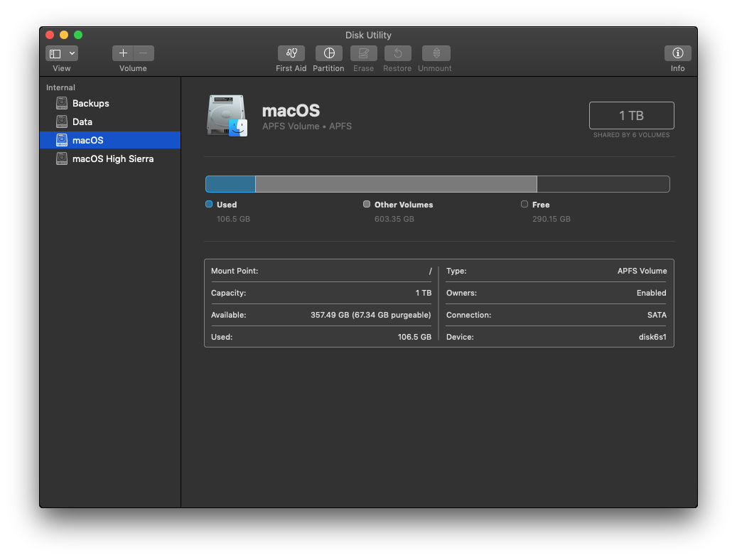The width and height of the screenshot is (737, 560).
Task: Click the gray Other Volumes segment
Action: point(395,185)
